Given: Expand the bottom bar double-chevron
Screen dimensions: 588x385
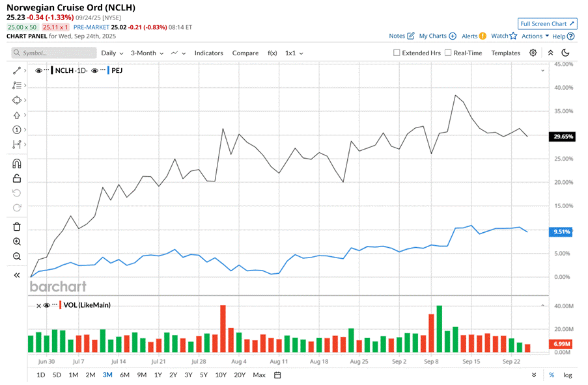Looking at the screenshot, I should [x=534, y=375].
